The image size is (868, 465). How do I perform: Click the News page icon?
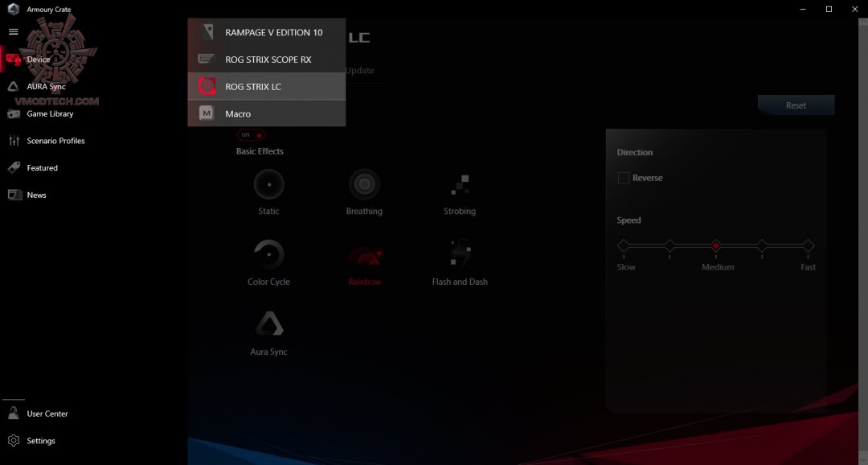[x=14, y=195]
